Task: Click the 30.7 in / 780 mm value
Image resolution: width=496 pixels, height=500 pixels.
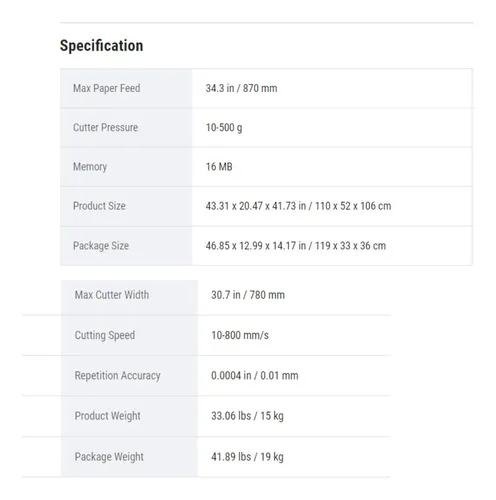Action: (248, 295)
